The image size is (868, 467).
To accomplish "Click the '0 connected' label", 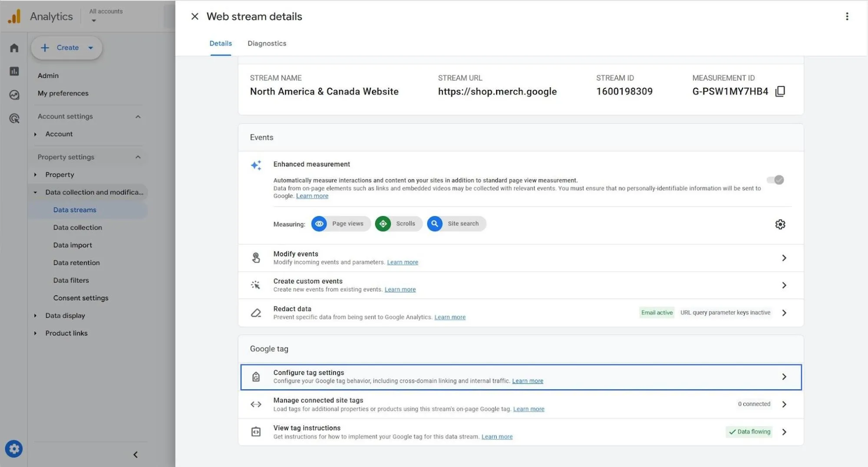I will tap(754, 404).
